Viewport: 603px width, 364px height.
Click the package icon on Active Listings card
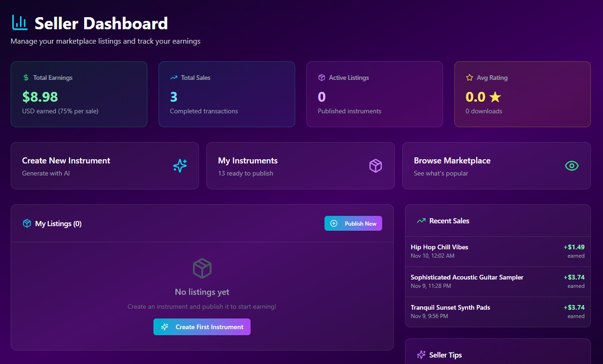point(322,78)
